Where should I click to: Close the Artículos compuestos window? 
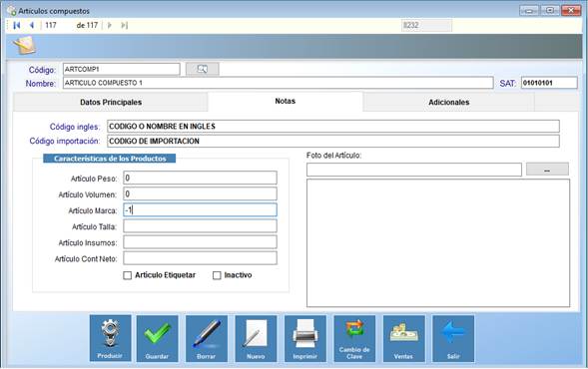point(571,11)
